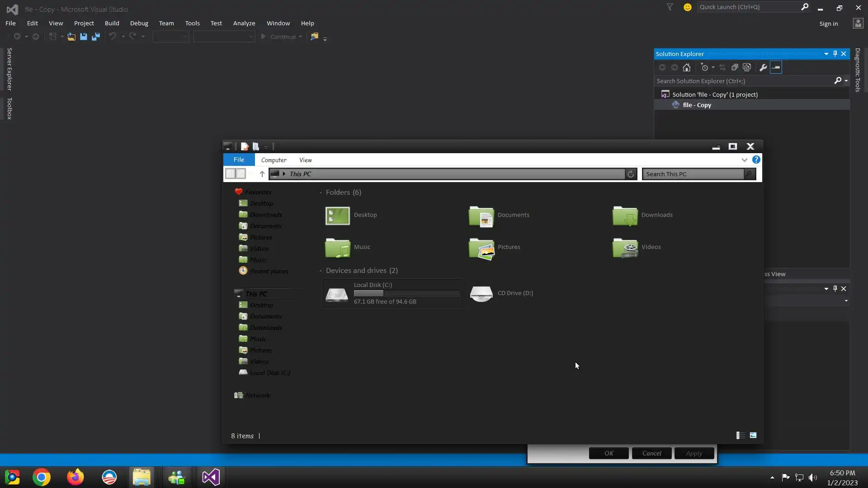Click Home icon in Solution Explorer toolbar
The width and height of the screenshot is (868, 488).
(687, 67)
